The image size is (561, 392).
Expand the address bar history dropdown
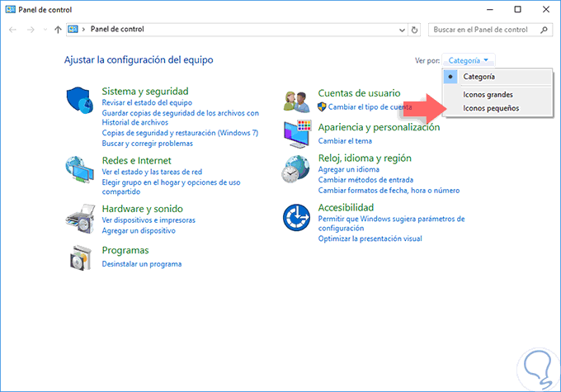tap(402, 30)
